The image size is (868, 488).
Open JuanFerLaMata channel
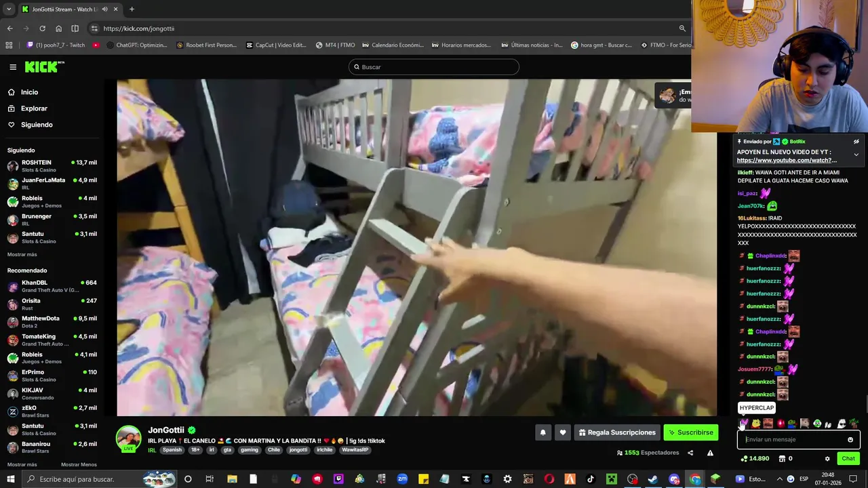click(52, 184)
